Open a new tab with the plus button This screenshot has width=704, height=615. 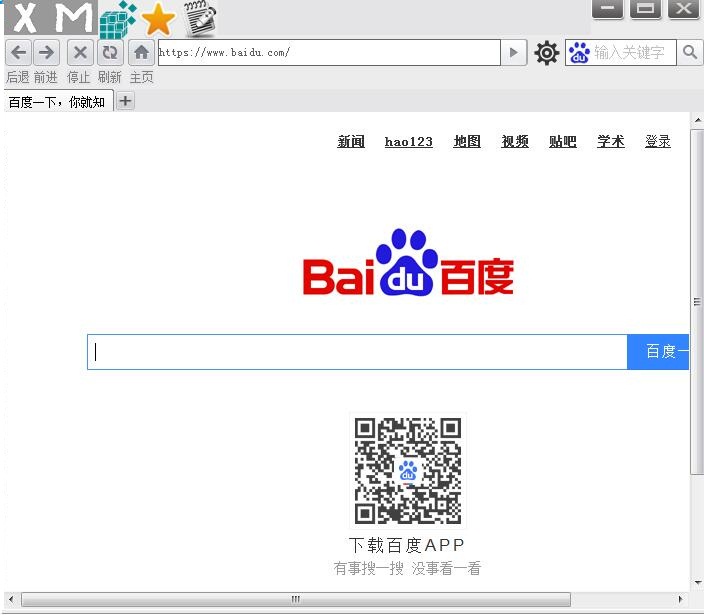click(x=125, y=101)
